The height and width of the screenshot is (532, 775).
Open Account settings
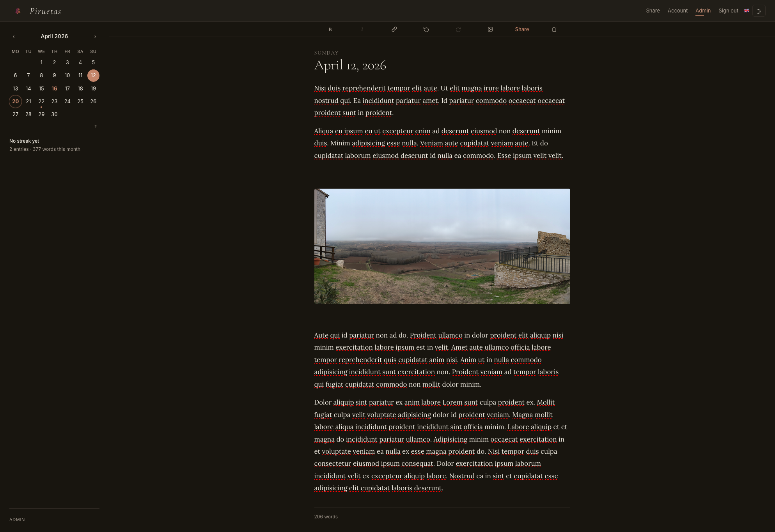click(677, 11)
